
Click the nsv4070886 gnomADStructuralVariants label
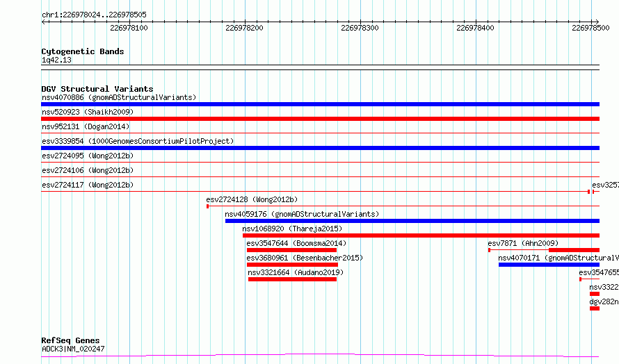(x=119, y=97)
